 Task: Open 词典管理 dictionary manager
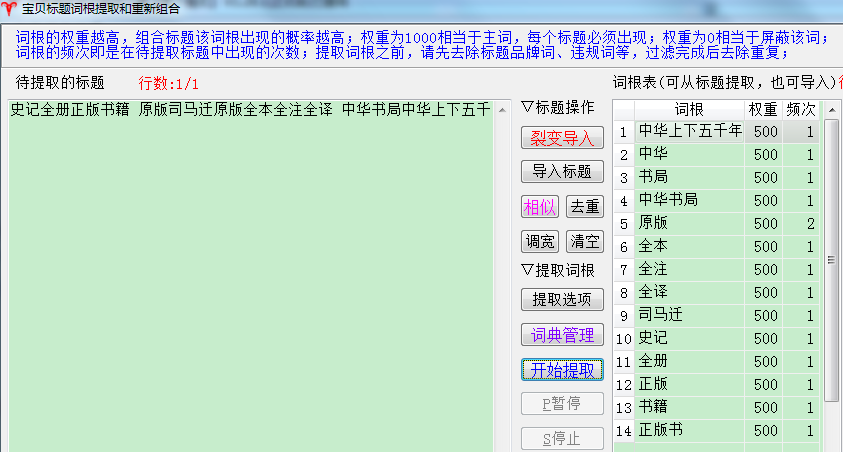(x=561, y=334)
